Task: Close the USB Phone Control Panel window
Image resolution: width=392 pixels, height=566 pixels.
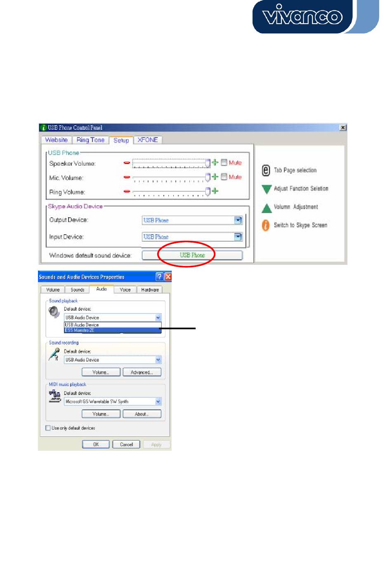Action: 343,128
